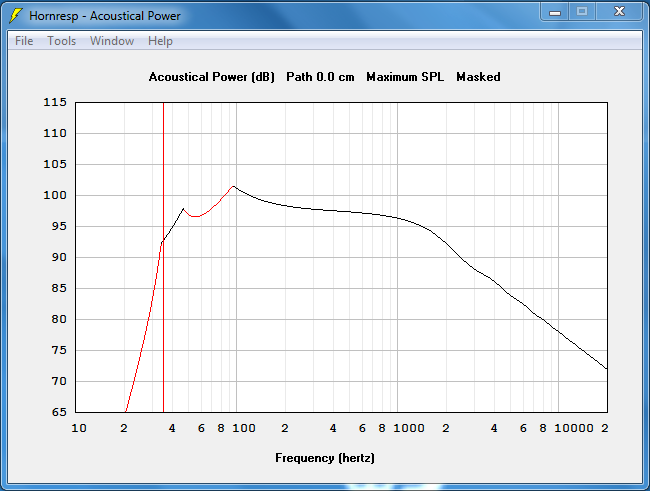The image size is (650, 491).
Task: Click the 65 dB y-axis value
Action: coord(59,412)
